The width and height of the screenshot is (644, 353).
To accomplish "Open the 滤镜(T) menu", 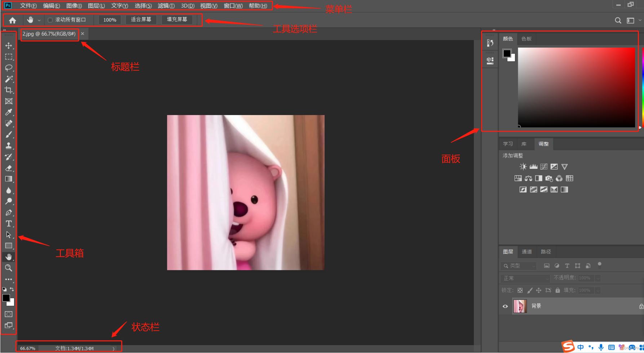I will pos(166,6).
